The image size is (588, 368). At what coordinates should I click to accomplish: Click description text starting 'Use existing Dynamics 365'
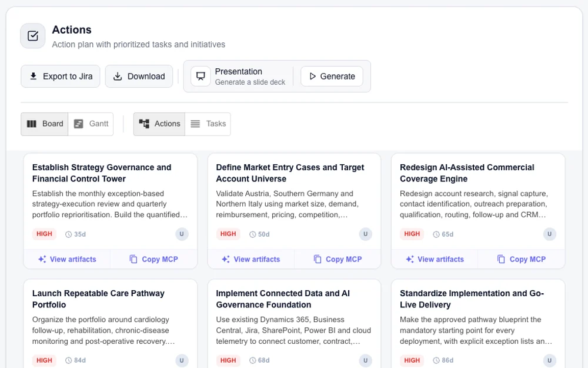click(x=293, y=330)
